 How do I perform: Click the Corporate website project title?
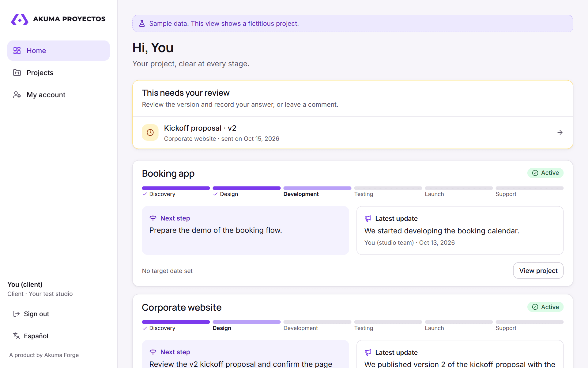(x=182, y=307)
